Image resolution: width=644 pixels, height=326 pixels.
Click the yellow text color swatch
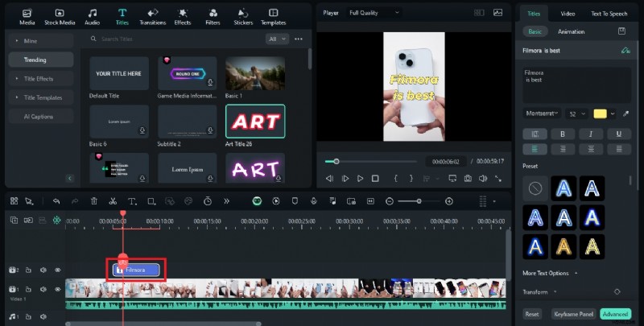coord(600,114)
